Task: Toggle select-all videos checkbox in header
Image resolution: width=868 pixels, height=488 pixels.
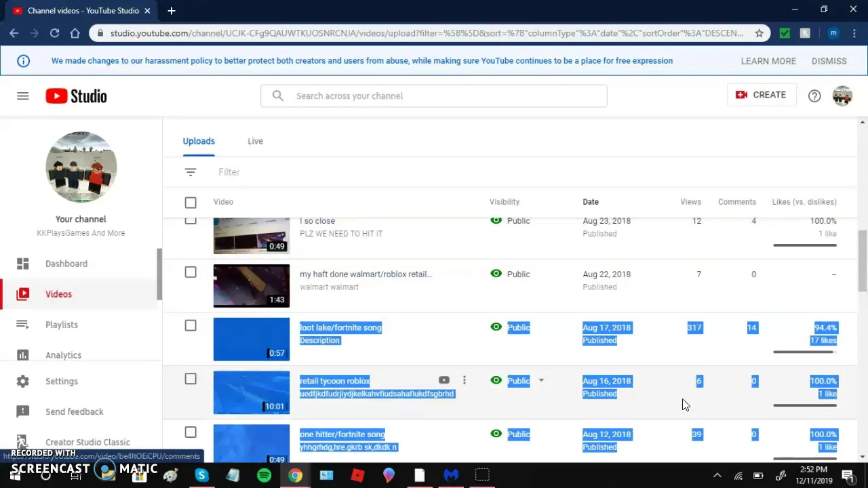Action: click(191, 202)
